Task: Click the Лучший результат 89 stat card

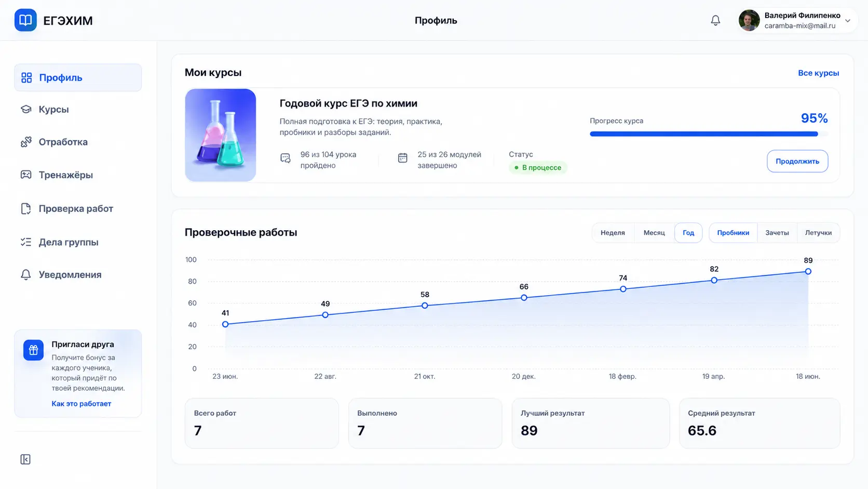Action: click(x=591, y=423)
